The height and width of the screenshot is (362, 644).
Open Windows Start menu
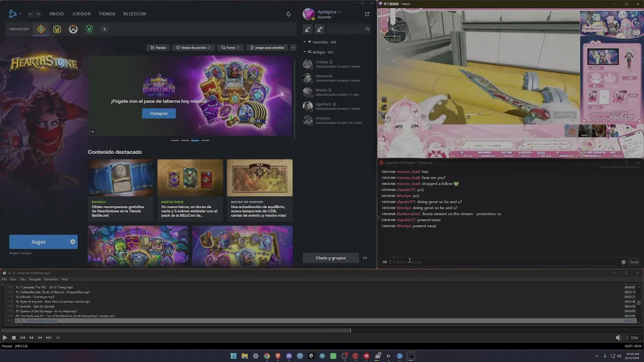233,356
